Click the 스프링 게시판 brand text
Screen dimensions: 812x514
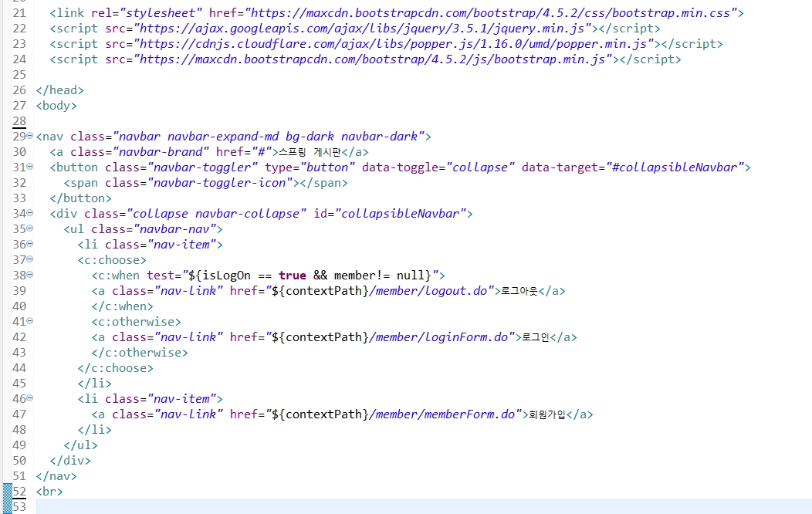point(310,152)
